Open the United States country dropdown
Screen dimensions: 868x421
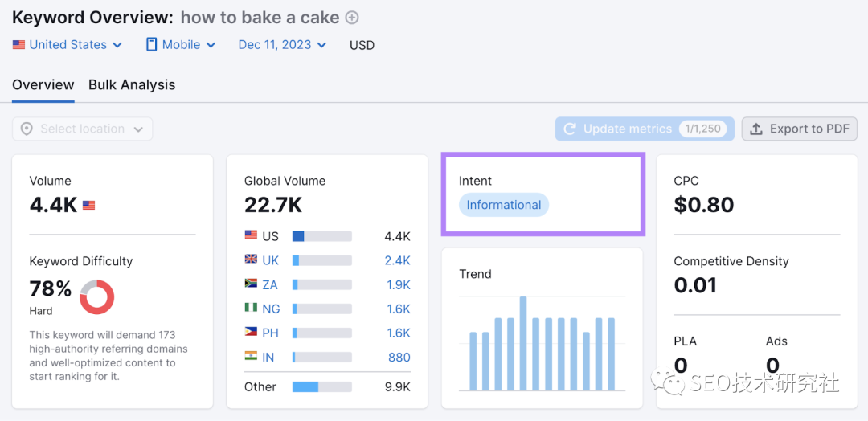click(68, 45)
